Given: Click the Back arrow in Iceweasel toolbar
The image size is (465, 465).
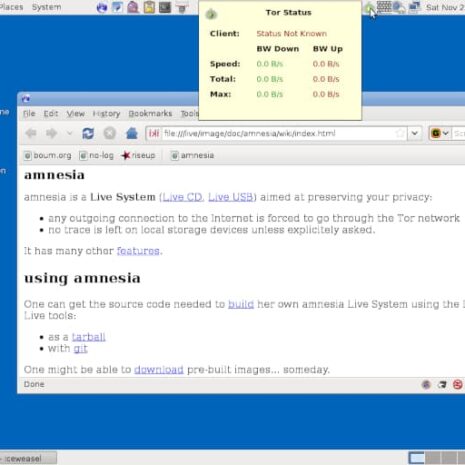Looking at the screenshot, I should click(x=31, y=134).
